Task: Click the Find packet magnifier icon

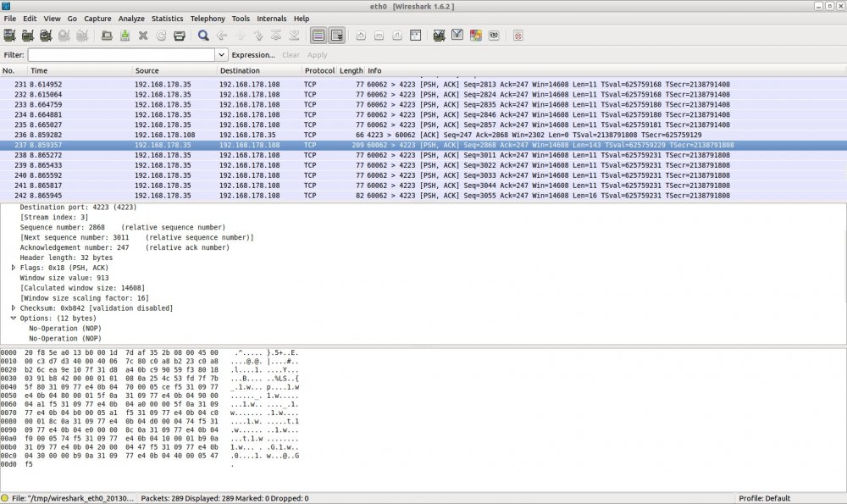Action: [x=203, y=36]
